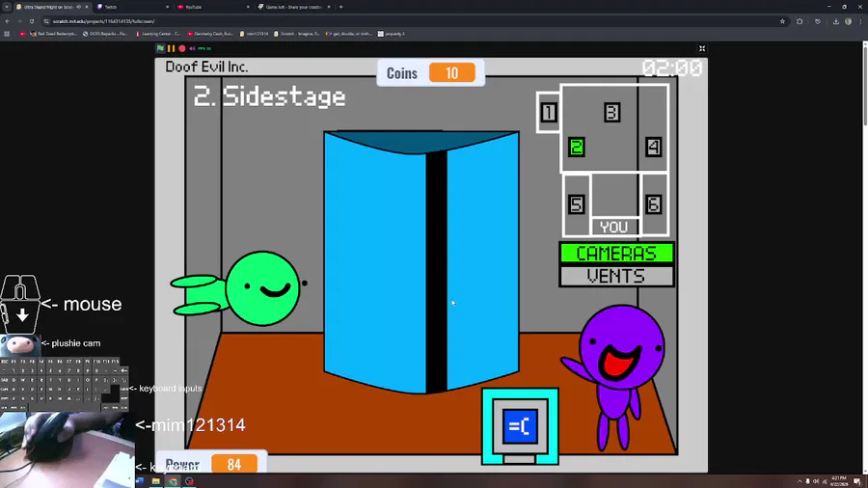Click the Chrome taskbar icon
The height and width of the screenshot is (488, 868).
[174, 481]
